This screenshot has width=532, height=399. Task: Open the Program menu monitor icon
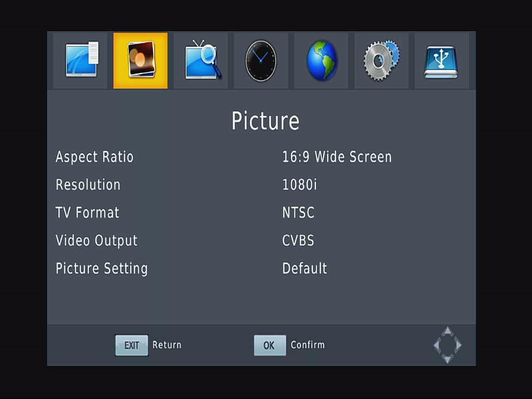pos(81,60)
